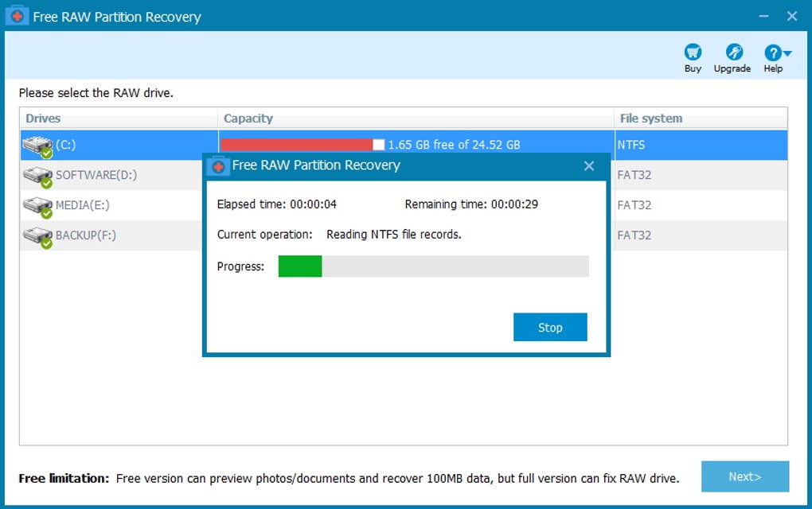Select the SOFTWARE(D:) drive icon
Image resolution: width=812 pixels, height=509 pixels.
[37, 177]
